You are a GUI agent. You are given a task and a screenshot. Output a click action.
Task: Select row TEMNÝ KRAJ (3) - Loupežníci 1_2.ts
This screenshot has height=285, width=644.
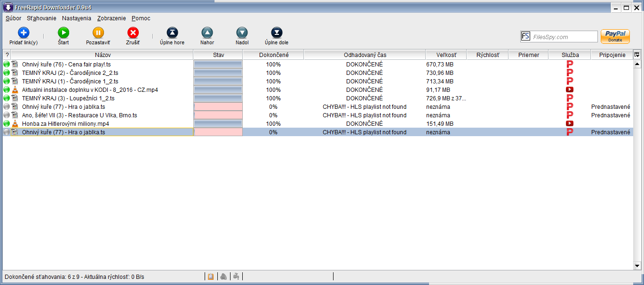[x=318, y=98]
